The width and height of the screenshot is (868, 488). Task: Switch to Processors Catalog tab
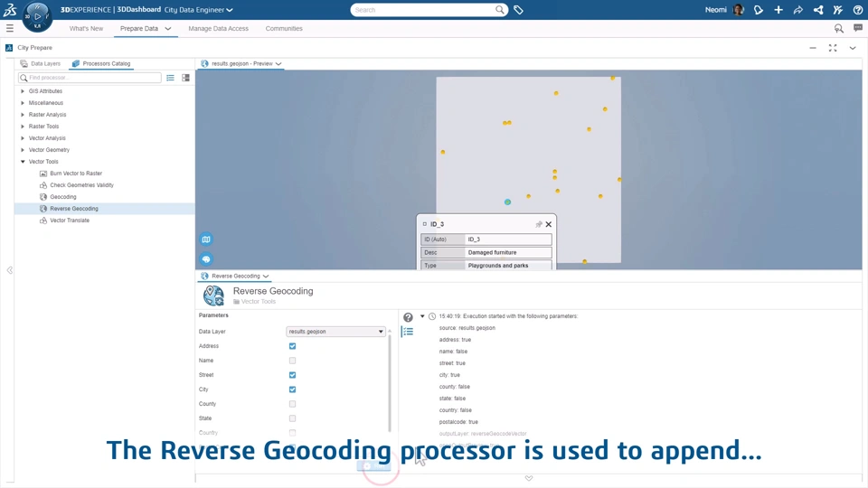tap(101, 63)
